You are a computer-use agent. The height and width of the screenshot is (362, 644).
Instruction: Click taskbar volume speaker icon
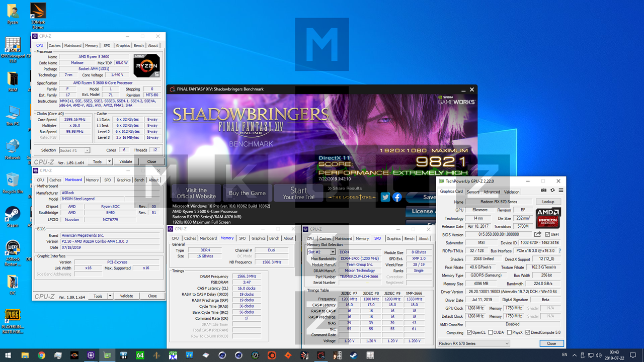coord(599,355)
